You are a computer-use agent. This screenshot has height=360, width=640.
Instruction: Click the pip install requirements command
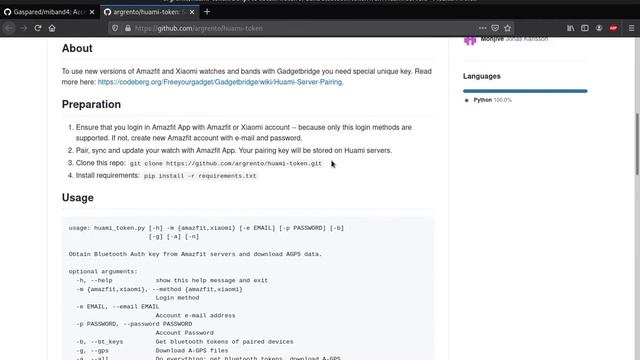(200, 176)
